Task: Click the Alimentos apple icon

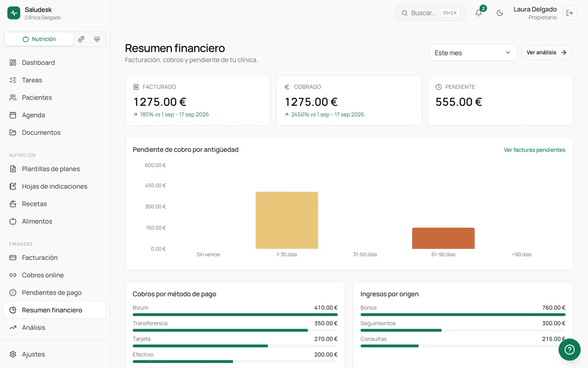Action: click(13, 221)
